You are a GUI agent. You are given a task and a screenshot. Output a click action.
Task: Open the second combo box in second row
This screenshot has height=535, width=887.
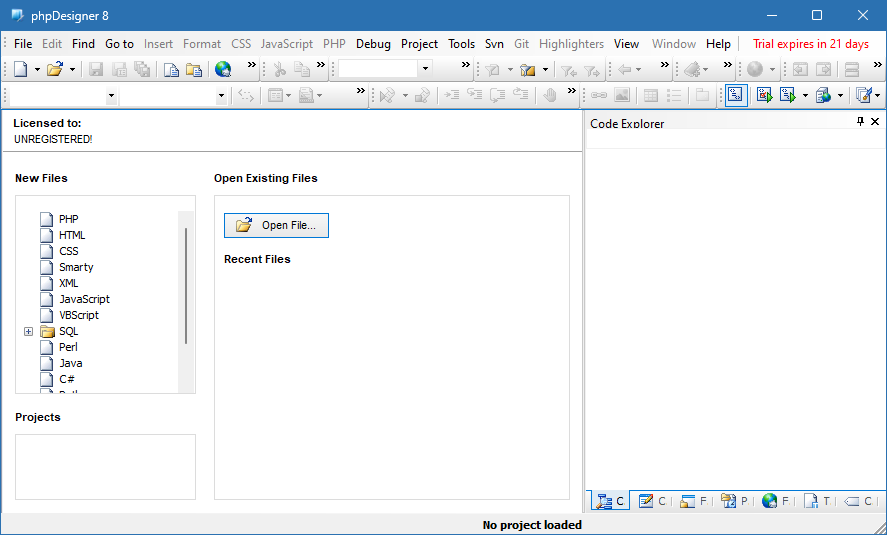pyautogui.click(x=221, y=96)
